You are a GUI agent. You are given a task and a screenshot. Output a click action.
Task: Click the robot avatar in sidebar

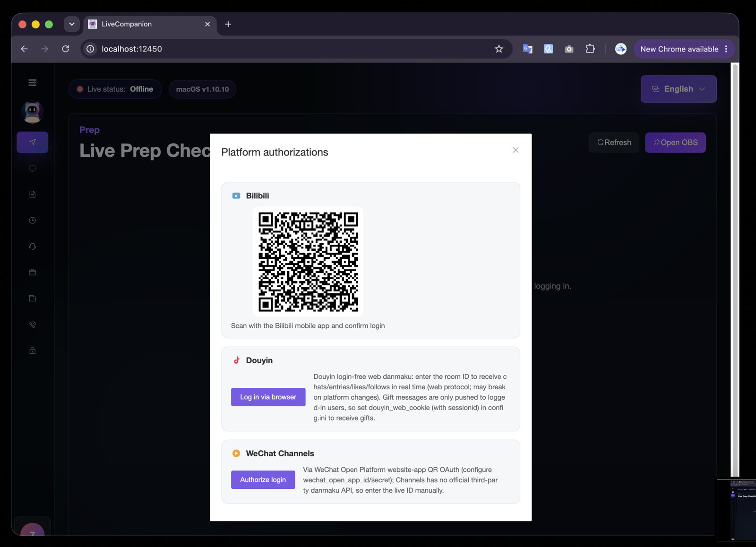[x=32, y=112]
